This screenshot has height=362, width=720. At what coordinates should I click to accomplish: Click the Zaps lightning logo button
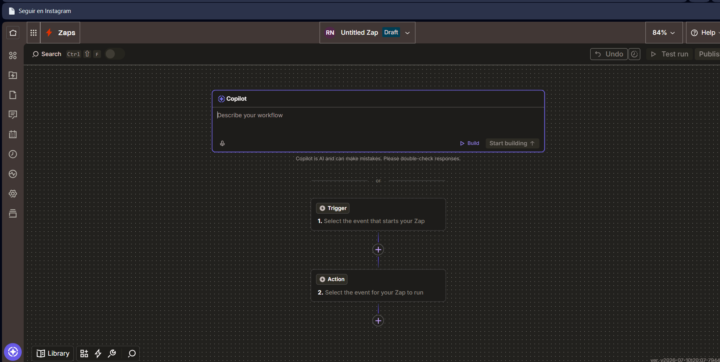click(60, 33)
